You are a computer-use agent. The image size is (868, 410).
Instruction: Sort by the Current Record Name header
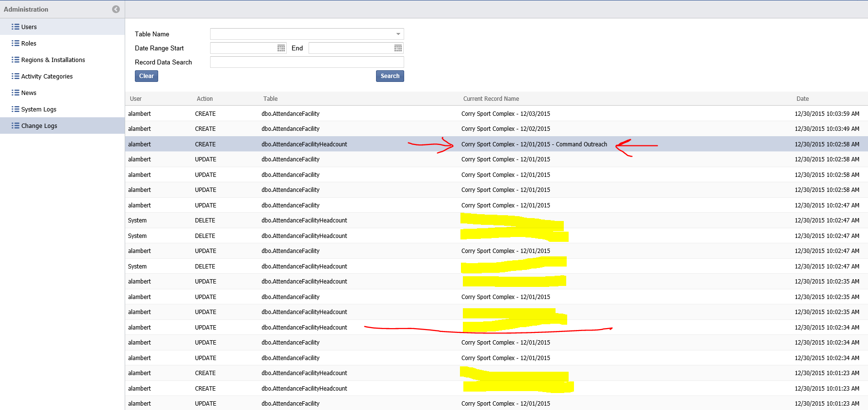(491, 99)
